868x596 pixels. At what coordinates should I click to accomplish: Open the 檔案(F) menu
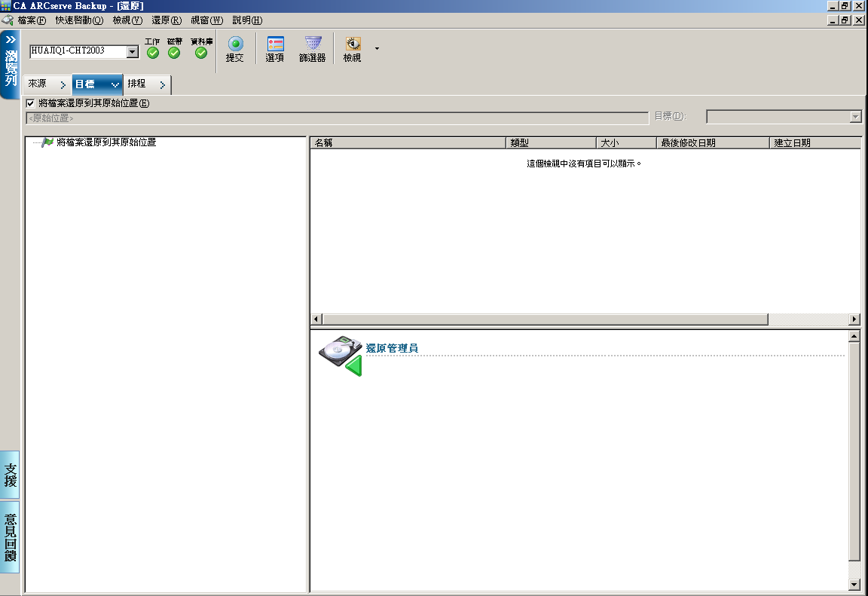click(32, 20)
